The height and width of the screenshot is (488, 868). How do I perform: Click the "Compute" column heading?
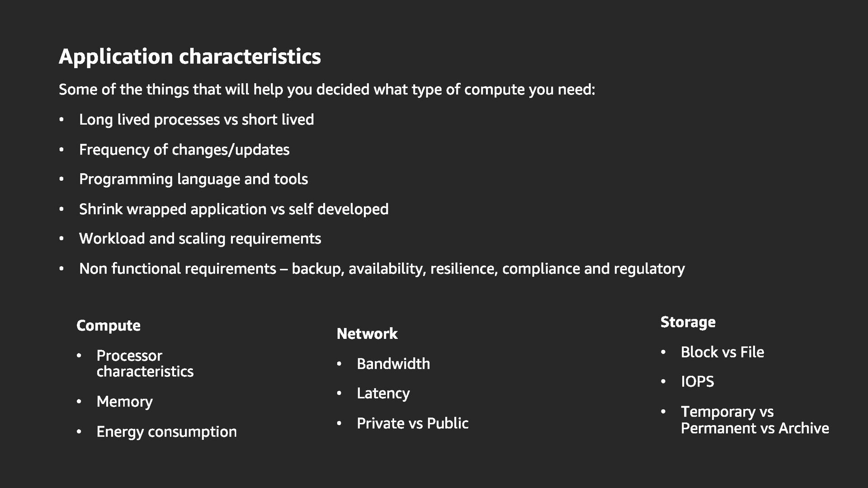108,326
